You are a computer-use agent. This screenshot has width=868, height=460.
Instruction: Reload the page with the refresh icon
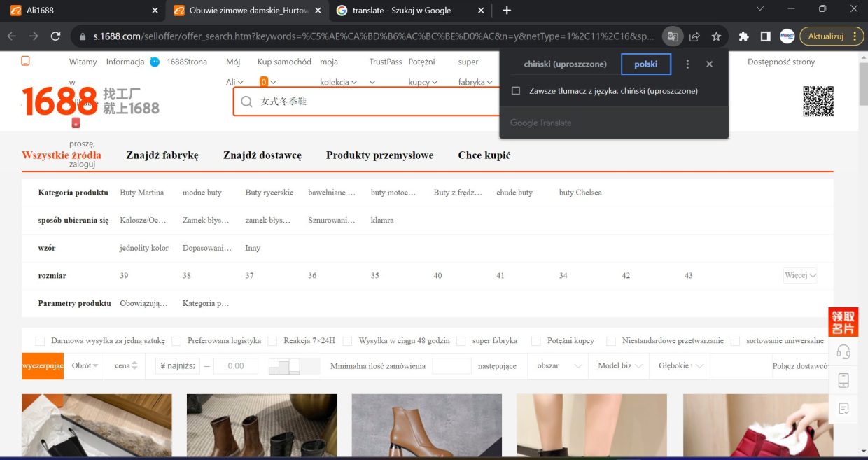point(56,36)
